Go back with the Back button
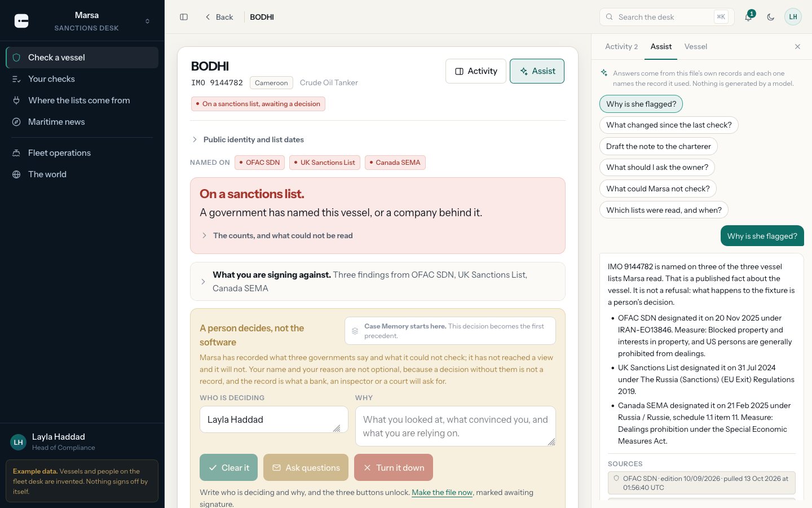This screenshot has height=508, width=812. click(x=219, y=17)
